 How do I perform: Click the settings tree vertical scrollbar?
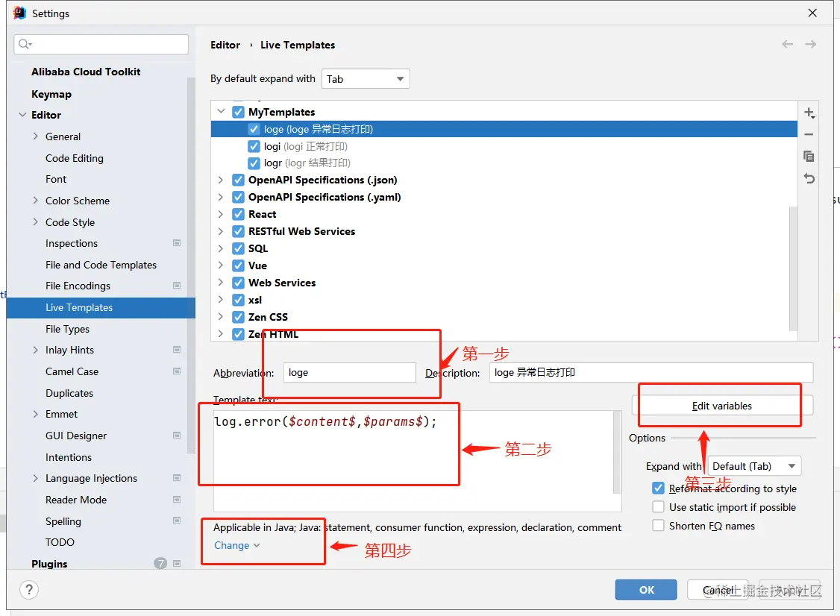(191, 265)
